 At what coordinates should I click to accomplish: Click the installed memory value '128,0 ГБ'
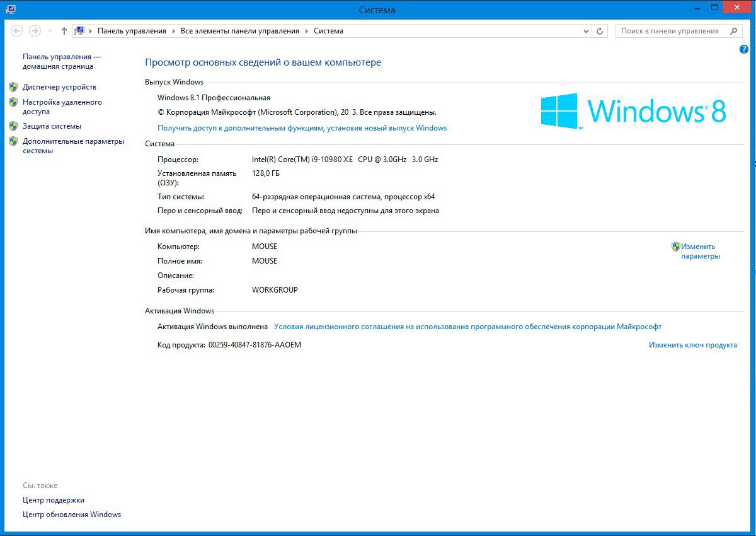[266, 173]
